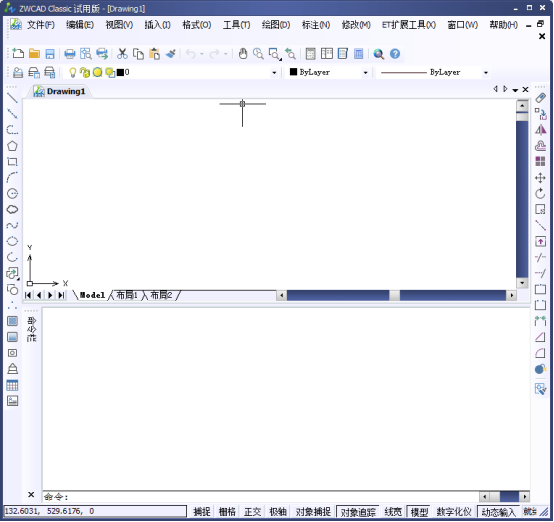554x522 pixels.
Task: Toggle 数字化仪 tablet mode in status bar
Action: [x=454, y=511]
